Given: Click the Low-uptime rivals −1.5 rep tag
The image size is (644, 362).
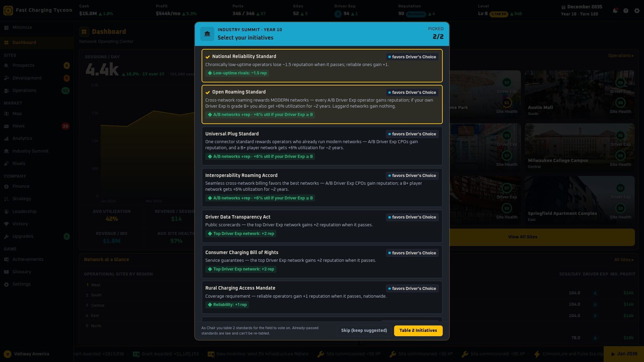Looking at the screenshot, I should 237,73.
